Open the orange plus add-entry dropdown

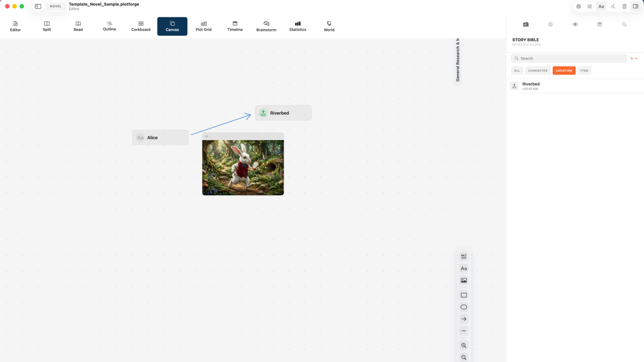634,58
